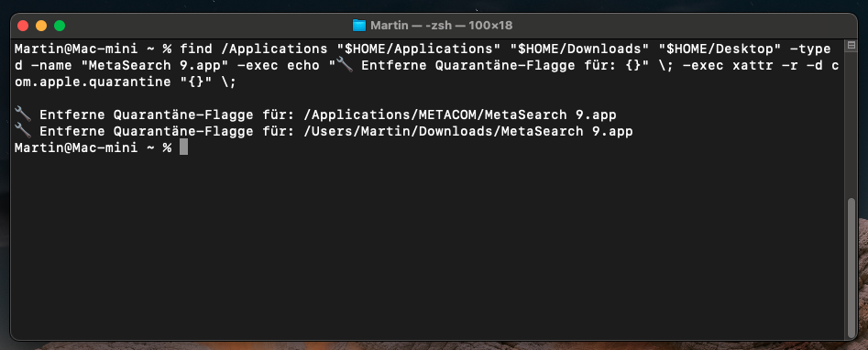Click the split pane icon above scrollbar
Viewport: 868px width, 350px height.
851,45
